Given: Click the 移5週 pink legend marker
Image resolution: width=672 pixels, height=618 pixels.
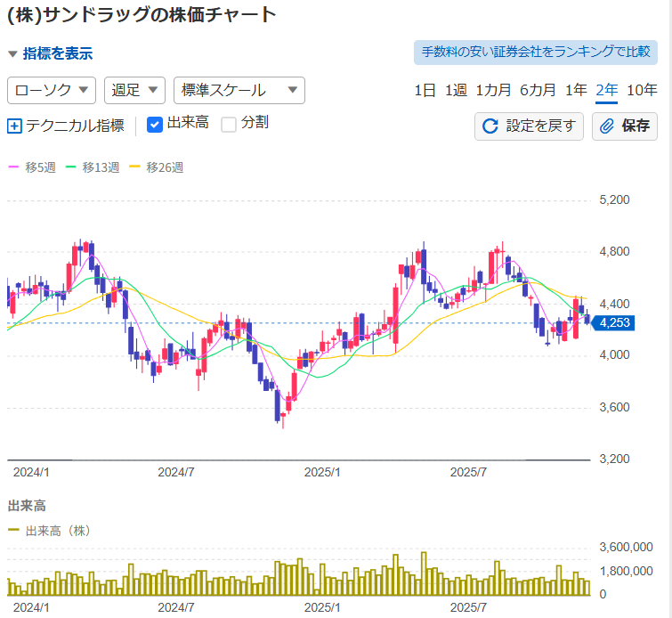Looking at the screenshot, I should coord(13,167).
